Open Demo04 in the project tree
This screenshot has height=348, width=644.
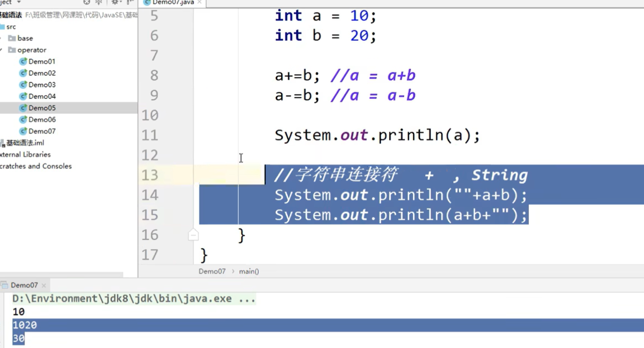pos(42,96)
